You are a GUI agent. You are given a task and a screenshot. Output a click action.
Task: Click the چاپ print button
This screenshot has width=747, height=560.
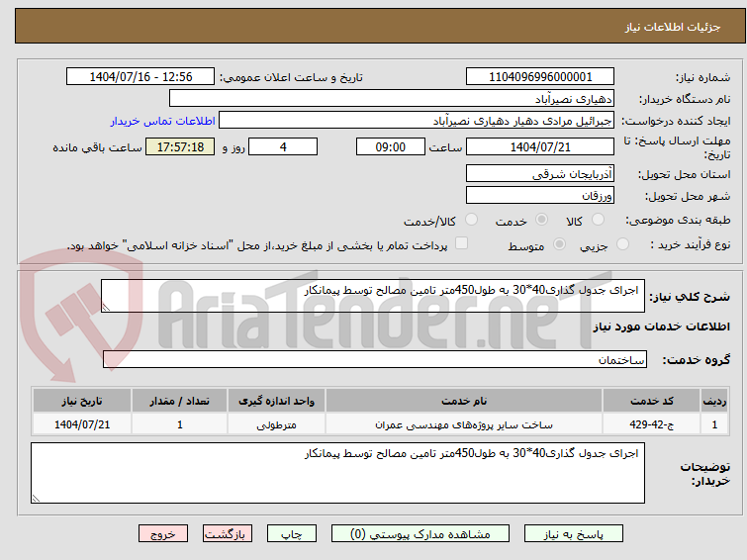point(292,534)
